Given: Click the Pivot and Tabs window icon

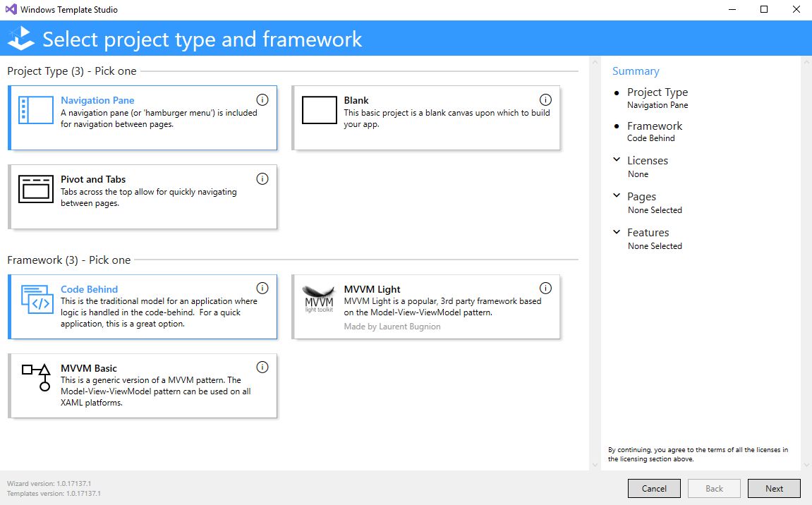Looking at the screenshot, I should point(36,189).
